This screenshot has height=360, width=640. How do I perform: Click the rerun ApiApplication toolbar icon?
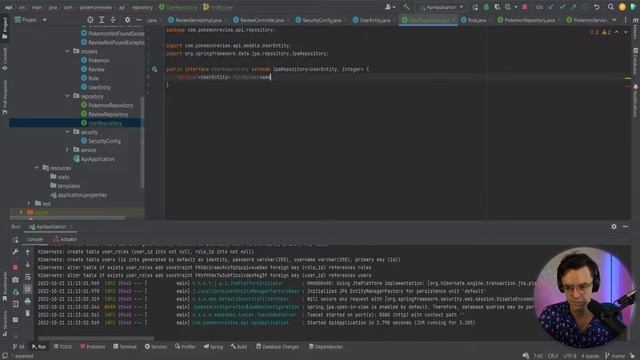pos(475,7)
